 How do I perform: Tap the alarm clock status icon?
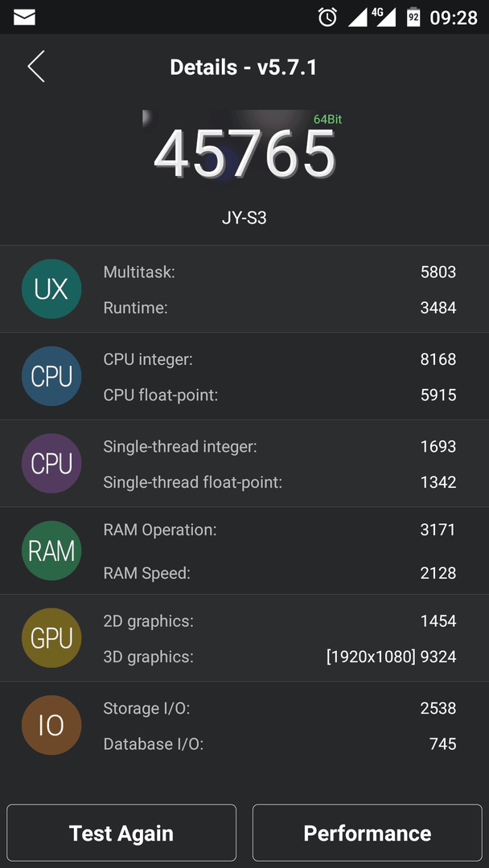tap(327, 17)
